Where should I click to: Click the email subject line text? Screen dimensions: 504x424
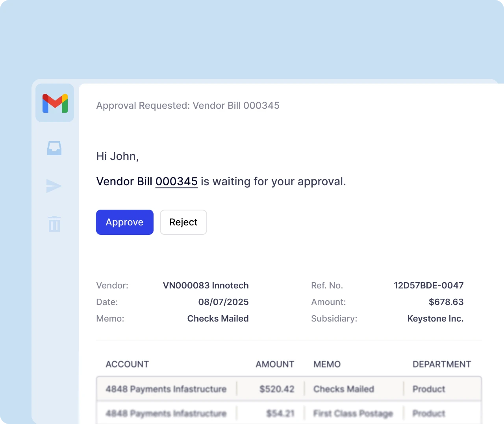188,106
